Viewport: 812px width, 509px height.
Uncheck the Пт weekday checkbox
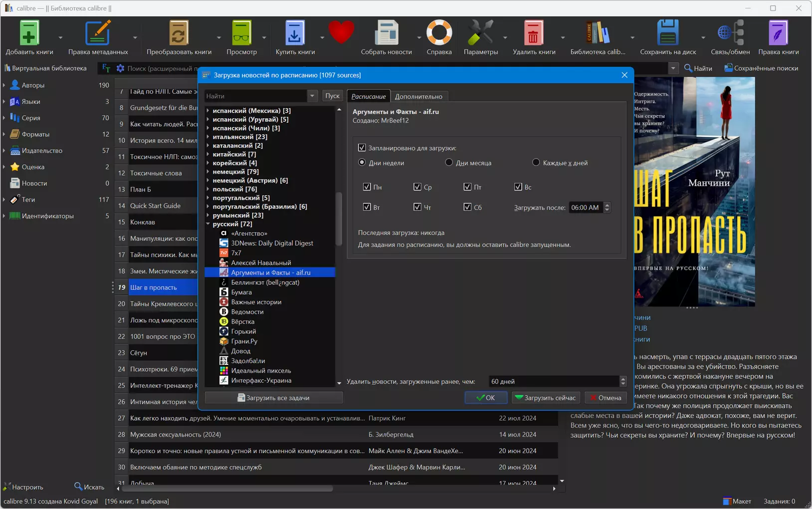[x=467, y=187]
